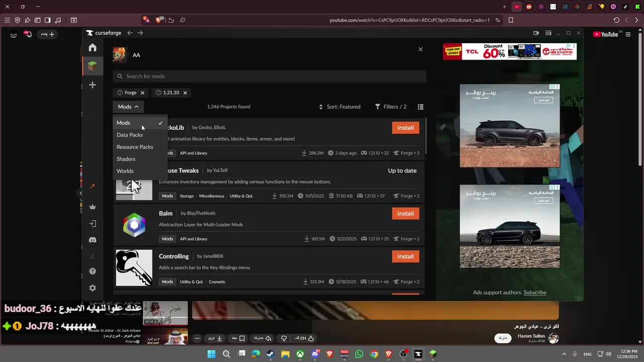The height and width of the screenshot is (362, 644).
Task: Share the YouTube video
Action: point(263,338)
